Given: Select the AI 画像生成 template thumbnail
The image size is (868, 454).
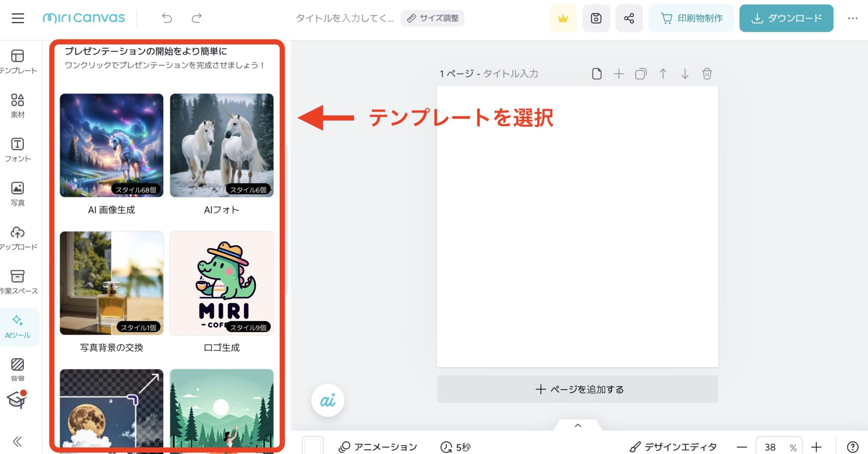Looking at the screenshot, I should pyautogui.click(x=111, y=146).
